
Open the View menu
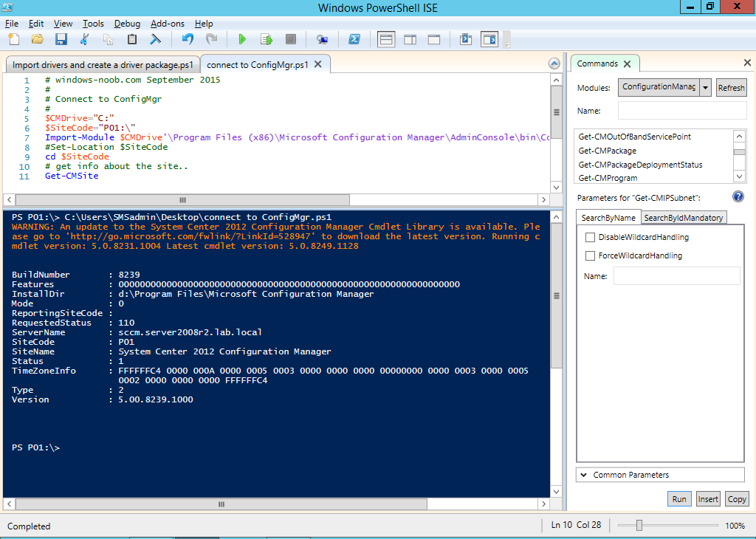[63, 23]
